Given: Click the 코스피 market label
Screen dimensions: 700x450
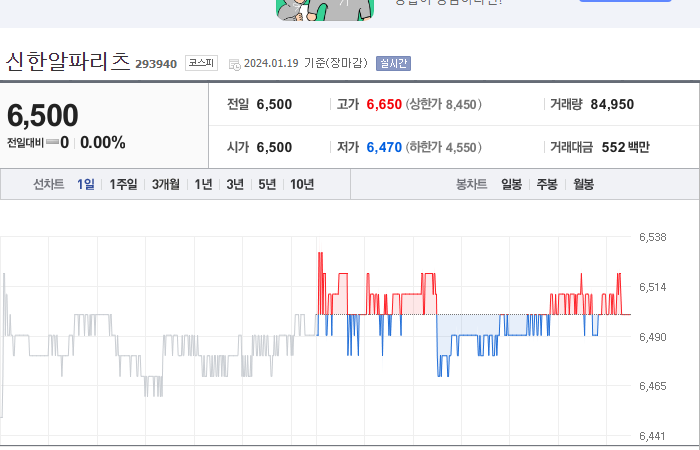Looking at the screenshot, I should coord(201,63).
